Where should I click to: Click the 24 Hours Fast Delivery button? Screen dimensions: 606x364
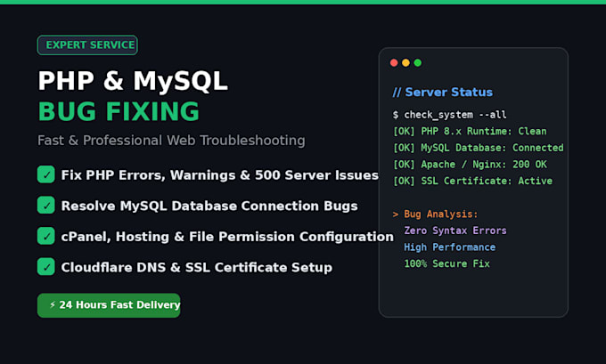pyautogui.click(x=109, y=305)
